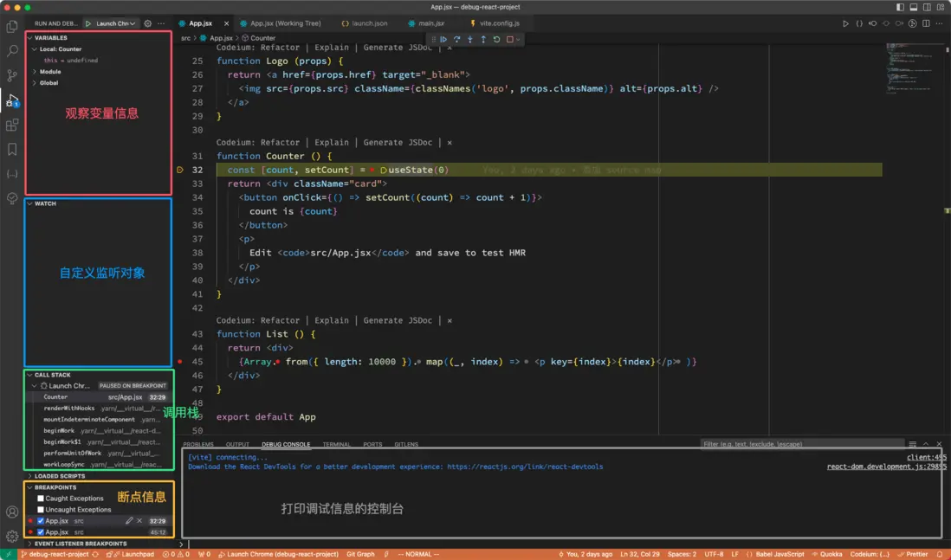Viewport: 951px width, 560px height.
Task: Switch to the launch.json editor tab
Action: [364, 23]
